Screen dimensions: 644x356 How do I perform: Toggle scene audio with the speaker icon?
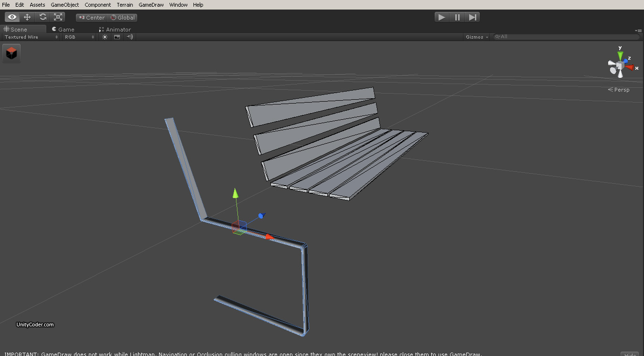(x=129, y=37)
